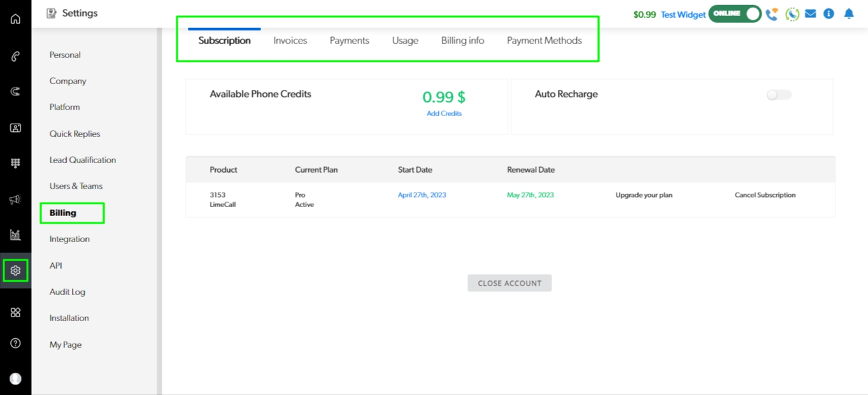Click the Settings gear icon

15,271
